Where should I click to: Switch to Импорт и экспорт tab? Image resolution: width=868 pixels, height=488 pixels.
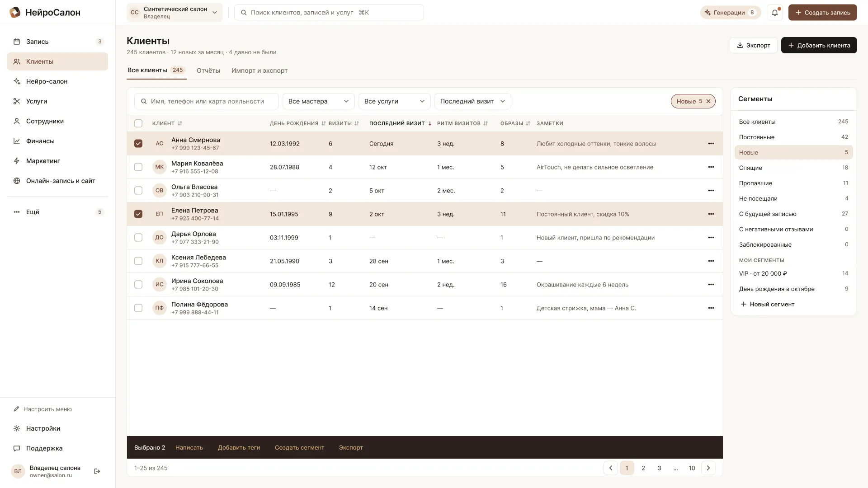pos(259,70)
